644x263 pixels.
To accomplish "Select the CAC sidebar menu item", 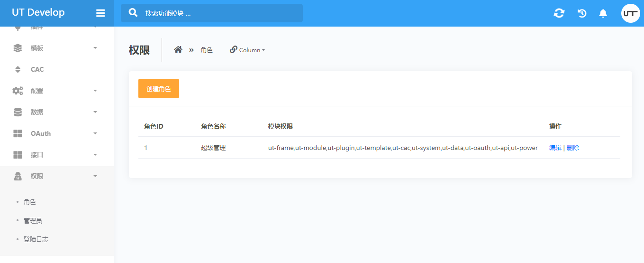I will [37, 69].
